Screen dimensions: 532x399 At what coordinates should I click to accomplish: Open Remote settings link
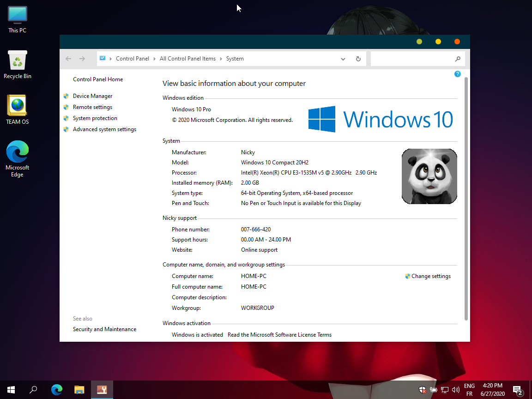pos(92,107)
